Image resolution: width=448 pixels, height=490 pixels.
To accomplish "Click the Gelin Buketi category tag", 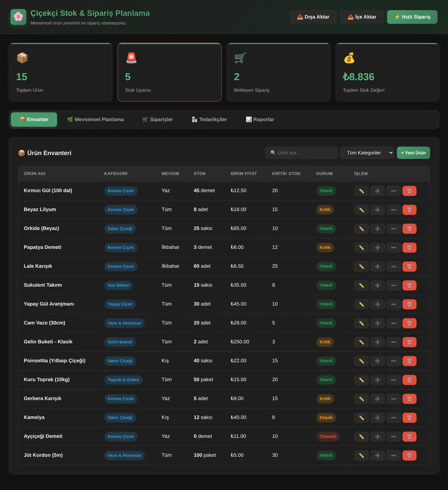I will coord(120,342).
